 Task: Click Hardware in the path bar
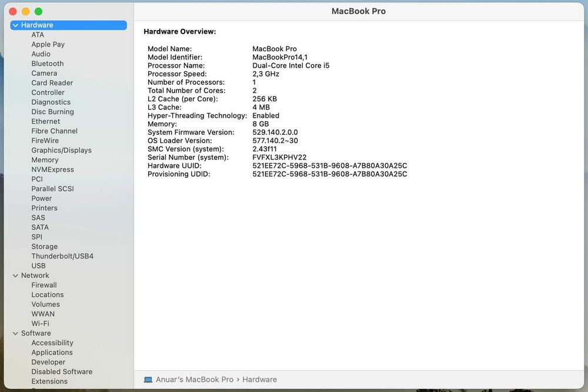[259, 380]
